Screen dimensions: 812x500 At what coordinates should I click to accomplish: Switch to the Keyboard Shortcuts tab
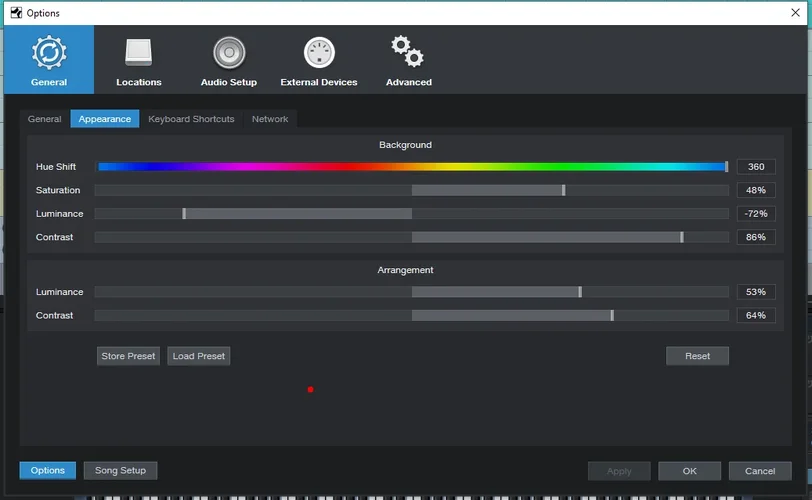191,119
